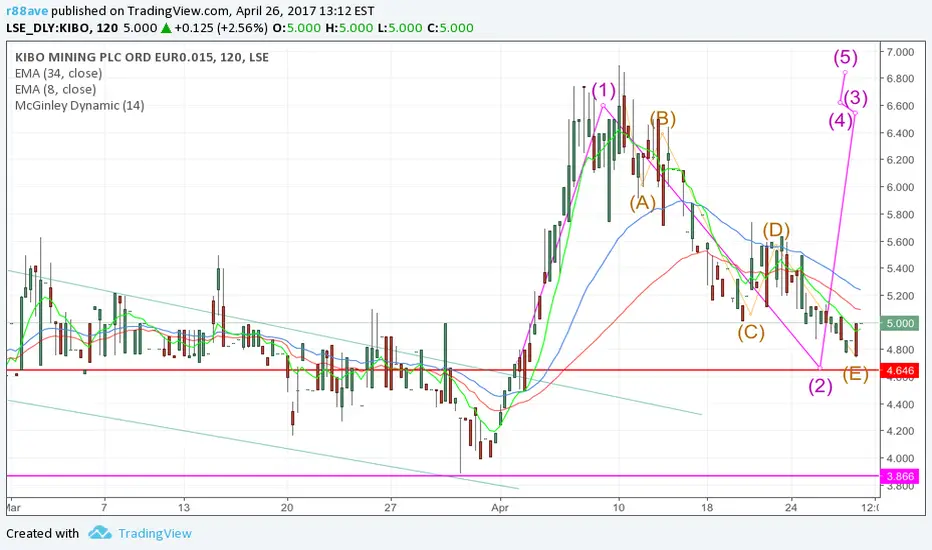Click the orange (B) wave label
The height and width of the screenshot is (550, 932).
coord(663,118)
